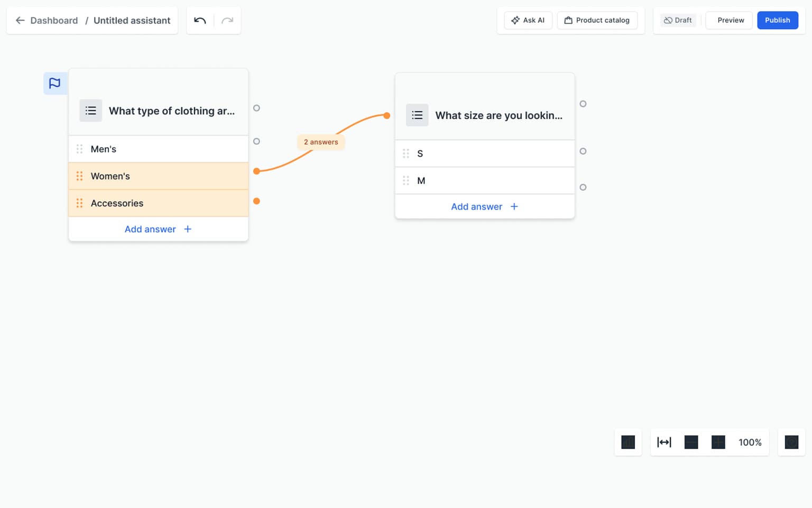
Task: Click the drag handle next to answer M
Action: pos(406,180)
